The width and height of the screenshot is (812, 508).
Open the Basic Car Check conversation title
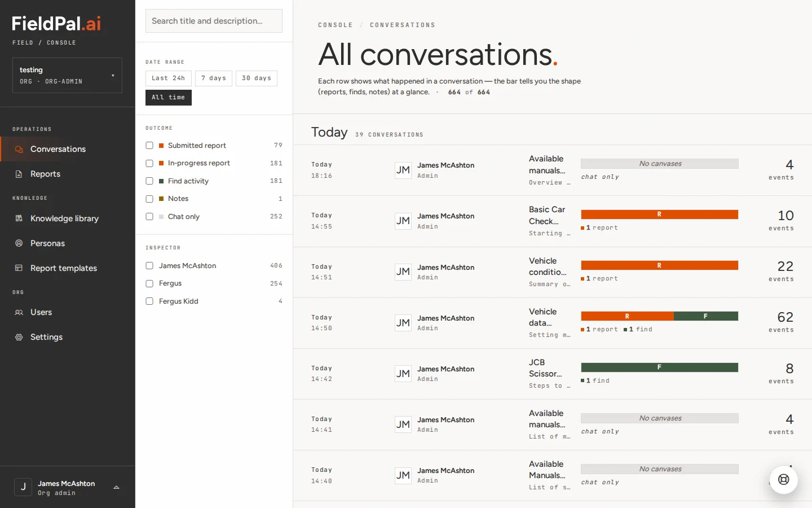click(x=547, y=216)
